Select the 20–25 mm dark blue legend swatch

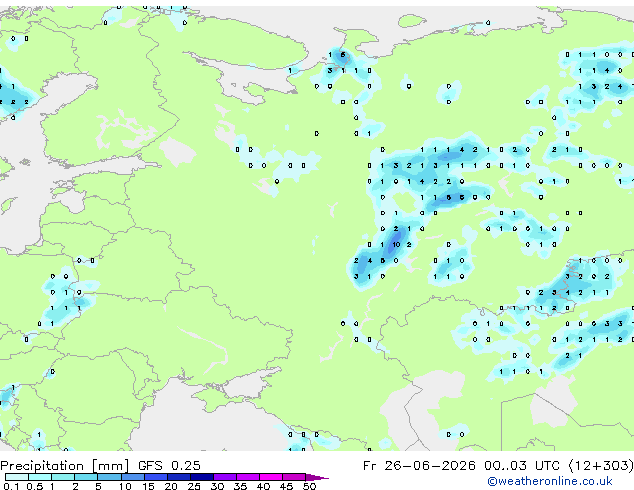pyautogui.click(x=178, y=477)
